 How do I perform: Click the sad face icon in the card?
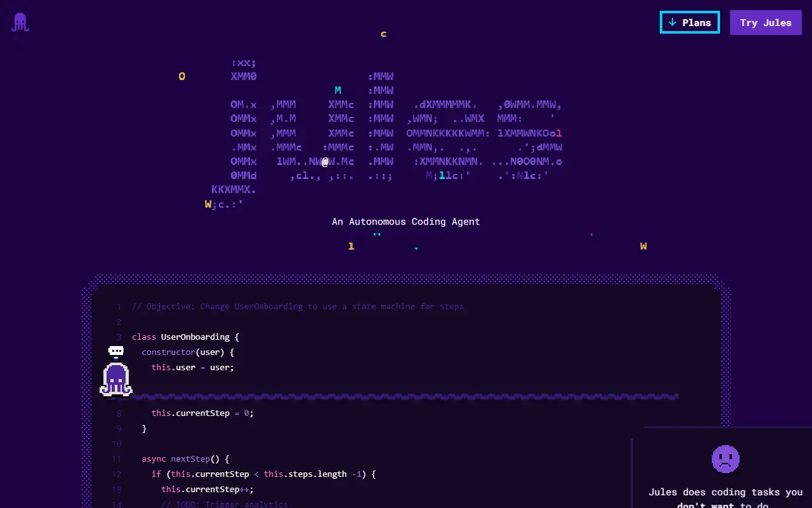(x=726, y=458)
